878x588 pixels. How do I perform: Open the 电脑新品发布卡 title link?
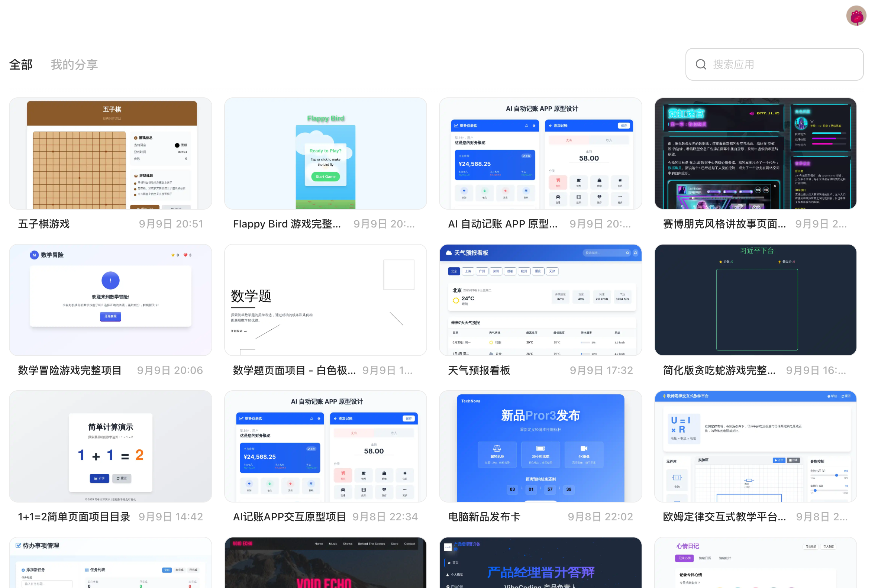[x=484, y=517]
